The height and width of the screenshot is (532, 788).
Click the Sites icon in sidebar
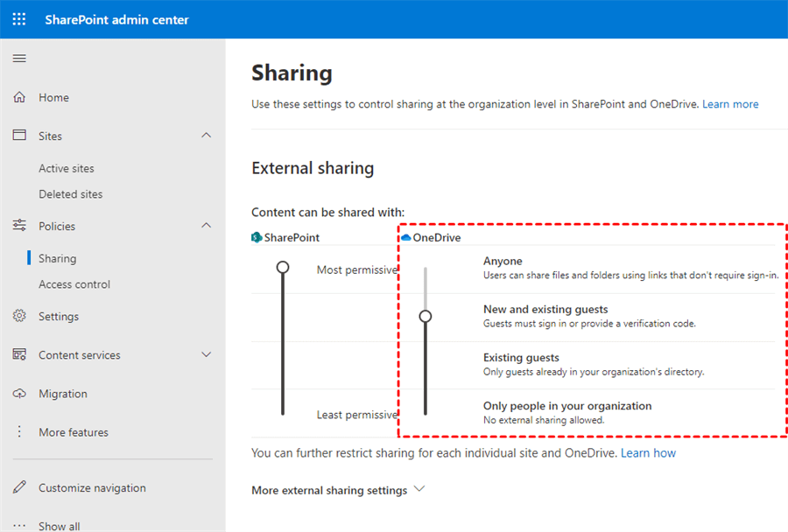coord(19,136)
